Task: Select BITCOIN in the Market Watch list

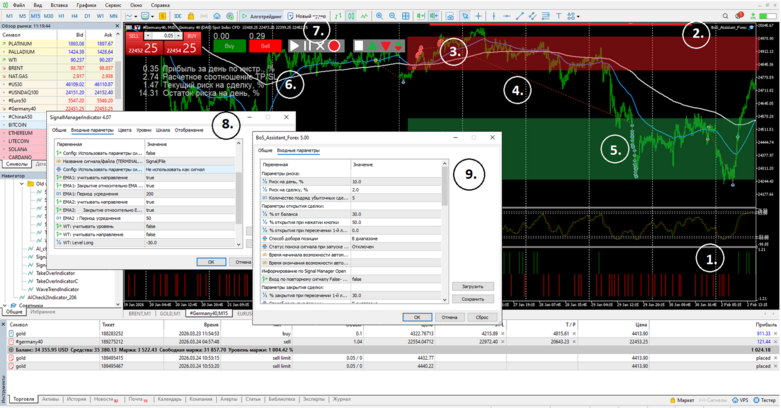Action: click(18, 124)
